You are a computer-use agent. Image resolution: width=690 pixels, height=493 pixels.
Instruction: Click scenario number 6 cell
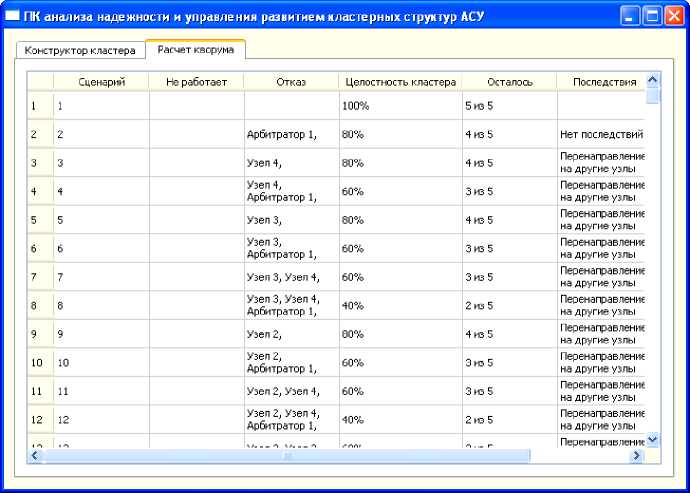point(102,248)
